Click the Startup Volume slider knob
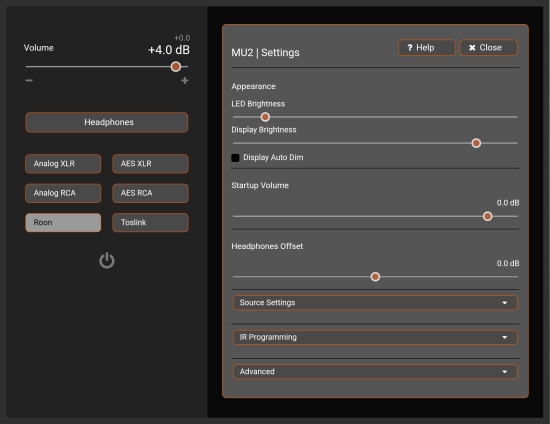 click(487, 216)
